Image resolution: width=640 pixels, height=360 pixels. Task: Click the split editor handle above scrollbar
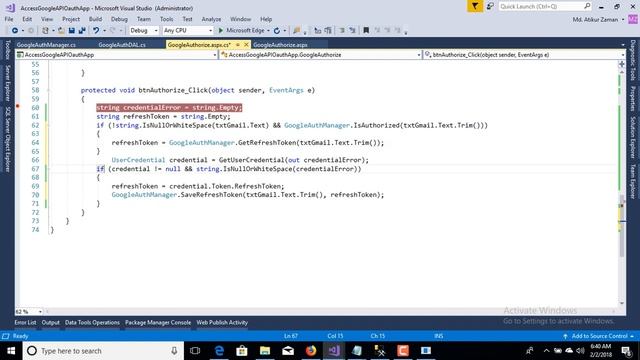pyautogui.click(x=622, y=64)
